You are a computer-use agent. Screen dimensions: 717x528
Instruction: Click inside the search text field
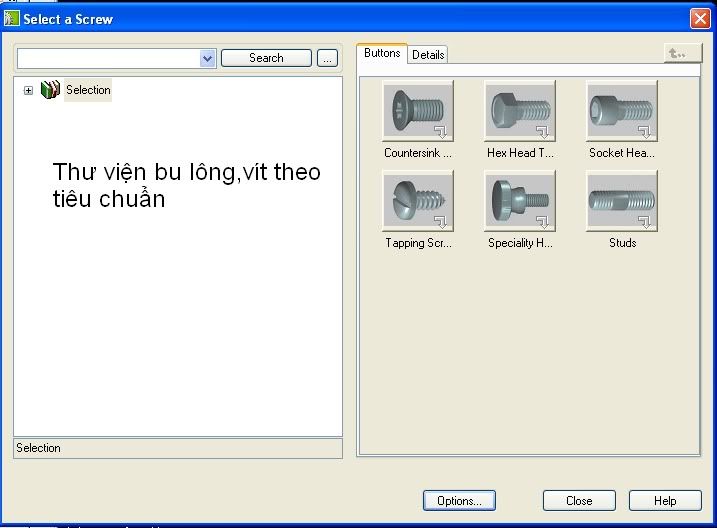(109, 59)
